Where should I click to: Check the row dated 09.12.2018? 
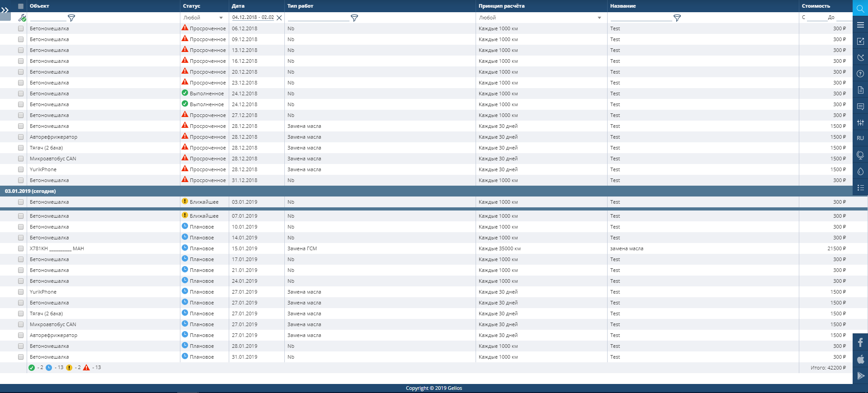click(x=21, y=39)
